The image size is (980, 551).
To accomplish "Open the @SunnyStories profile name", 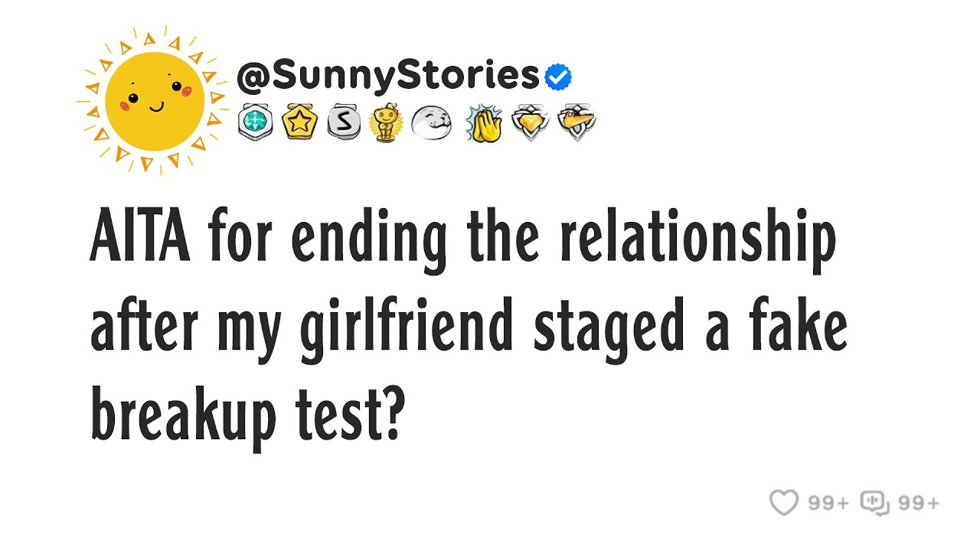I will (x=388, y=76).
